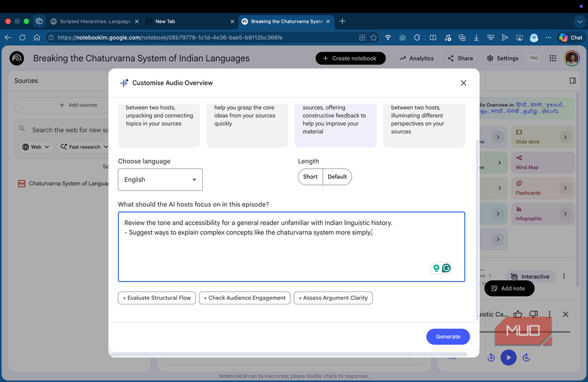Screen dimensions: 588x382
Task: Play the audio overview
Action: point(509,357)
